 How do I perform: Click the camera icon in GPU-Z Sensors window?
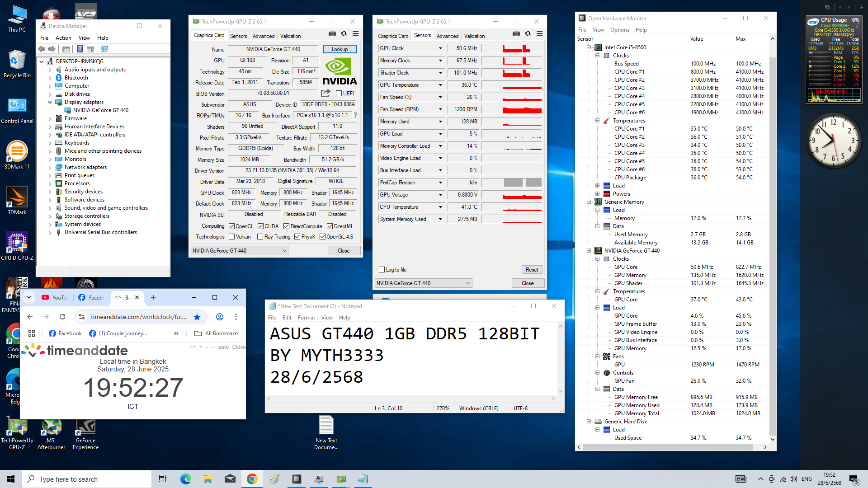[x=516, y=34]
